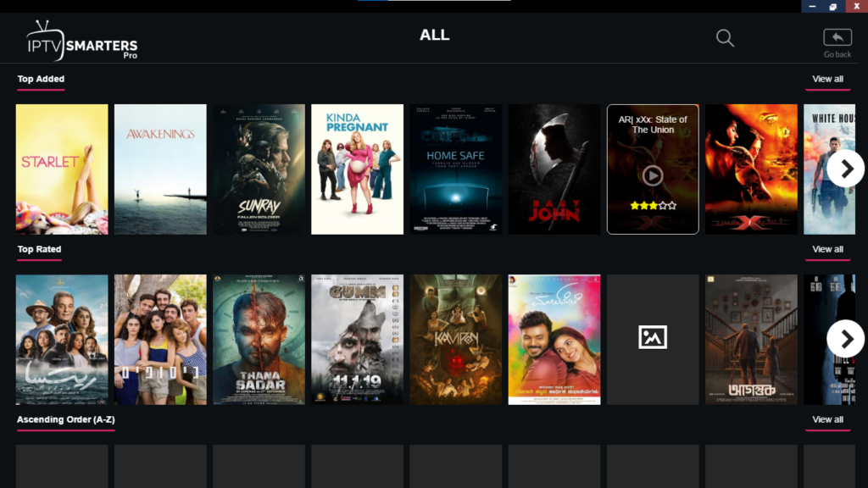Viewport: 868px width, 488px height.
Task: Open the Home Safe movie poster
Action: (455, 169)
